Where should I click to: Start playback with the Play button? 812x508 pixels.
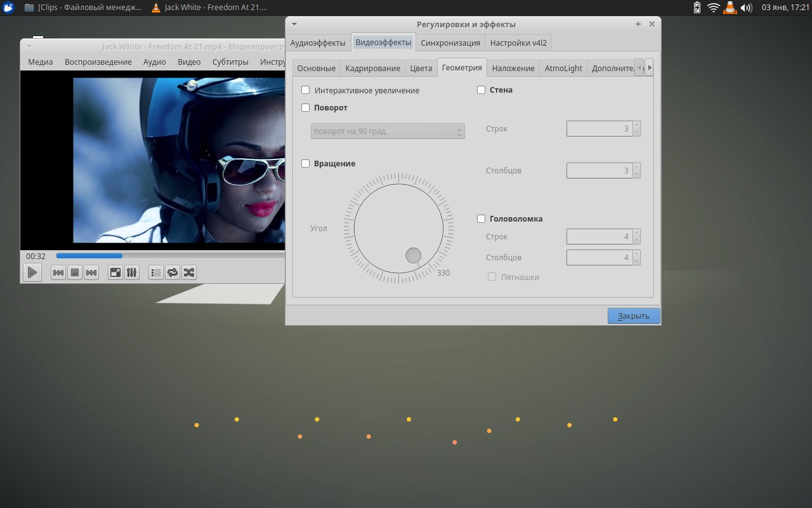coord(32,272)
